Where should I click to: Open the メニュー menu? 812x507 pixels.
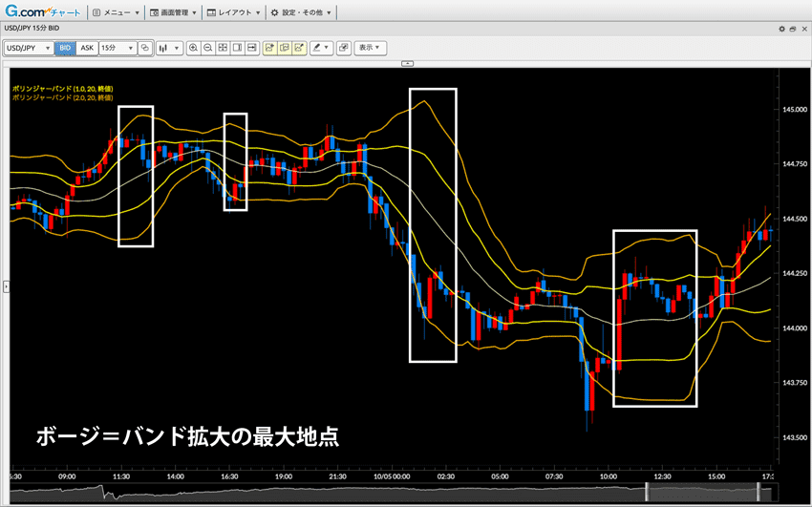pyautogui.click(x=119, y=13)
